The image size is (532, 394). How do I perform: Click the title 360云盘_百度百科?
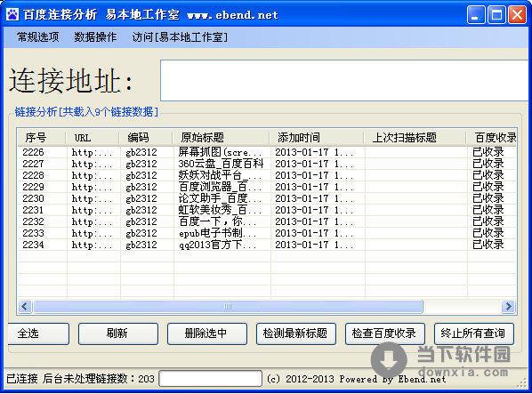[221, 164]
